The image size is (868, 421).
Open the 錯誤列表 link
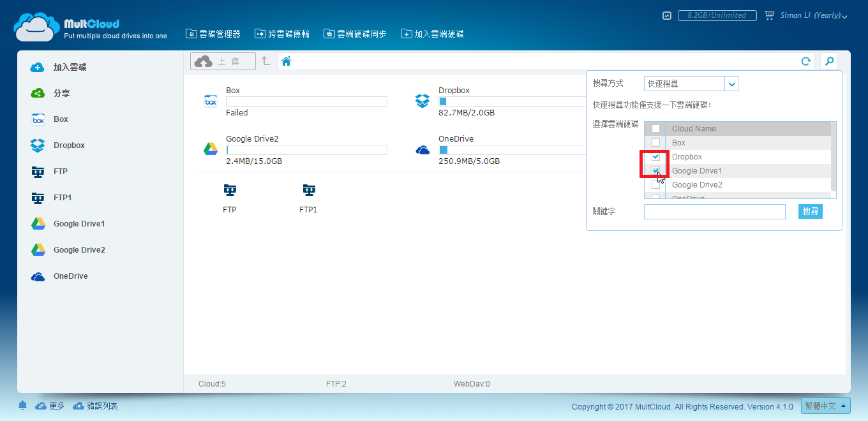coord(96,406)
